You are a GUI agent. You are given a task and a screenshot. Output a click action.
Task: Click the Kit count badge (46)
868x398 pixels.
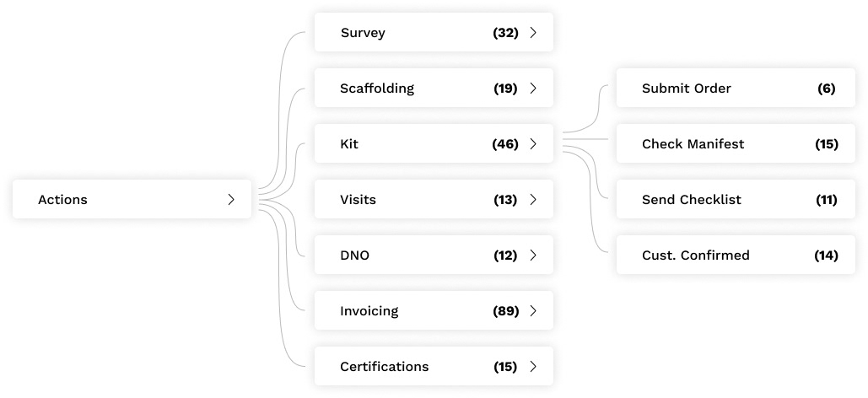(505, 144)
